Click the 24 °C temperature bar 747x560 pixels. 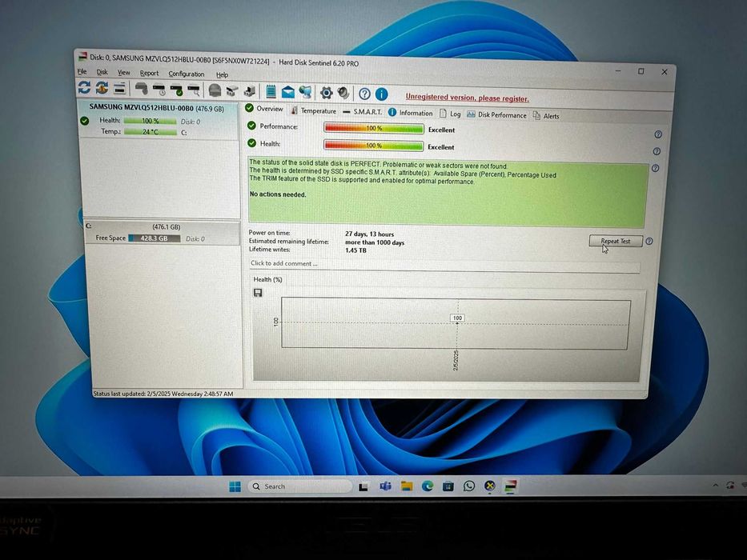tap(150, 131)
